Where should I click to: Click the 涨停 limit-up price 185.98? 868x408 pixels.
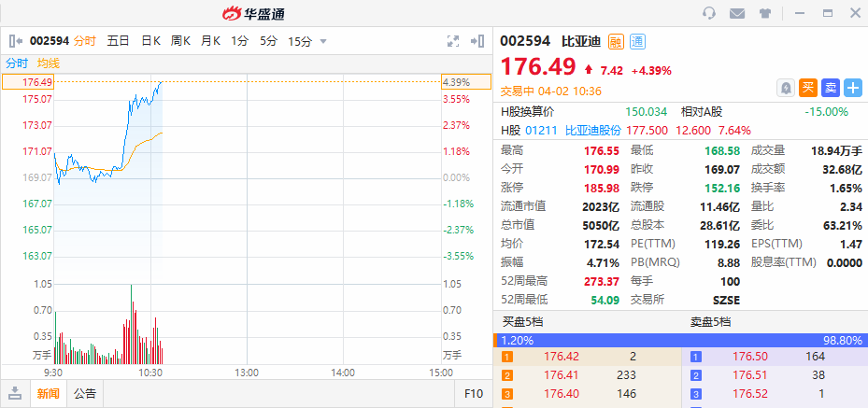[x=602, y=188]
